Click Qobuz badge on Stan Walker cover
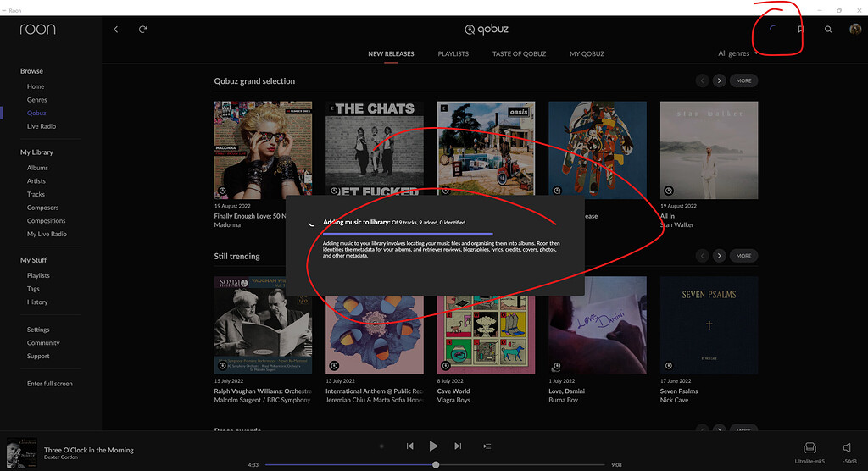Screen dimensions: 868x471 [x=669, y=191]
